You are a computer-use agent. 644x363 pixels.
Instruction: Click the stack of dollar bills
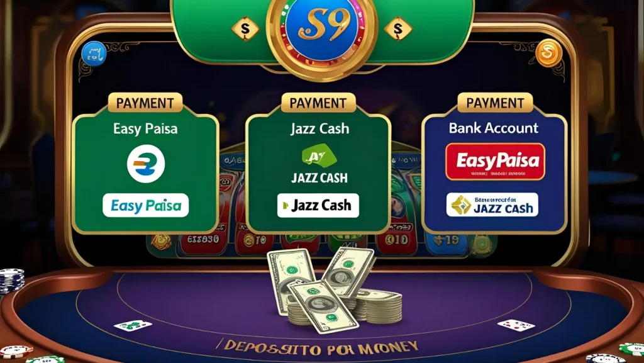334,290
